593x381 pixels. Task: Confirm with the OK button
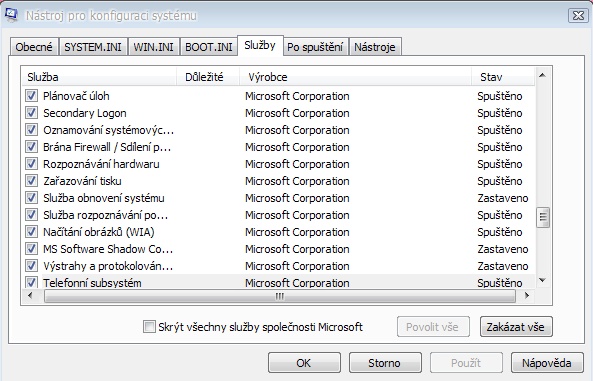(x=304, y=363)
